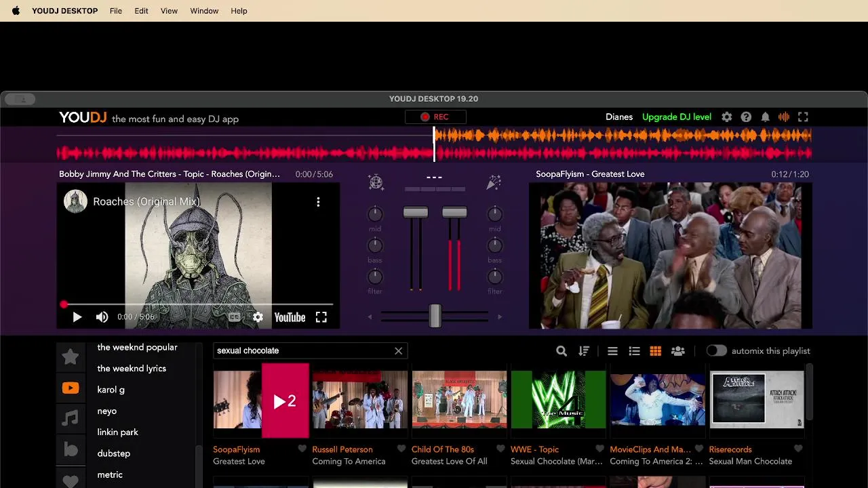The image size is (868, 488).
Task: Switch to grid view icon
Action: tap(655, 351)
